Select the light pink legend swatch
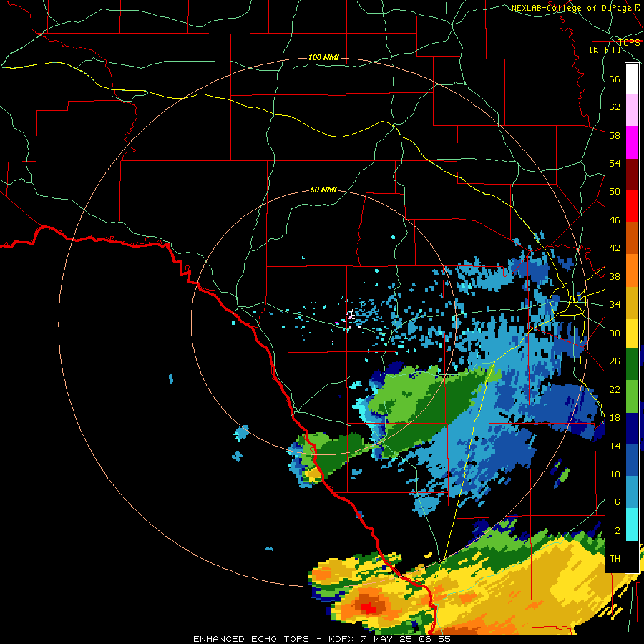Screen dimensions: 644x644 tap(632, 110)
